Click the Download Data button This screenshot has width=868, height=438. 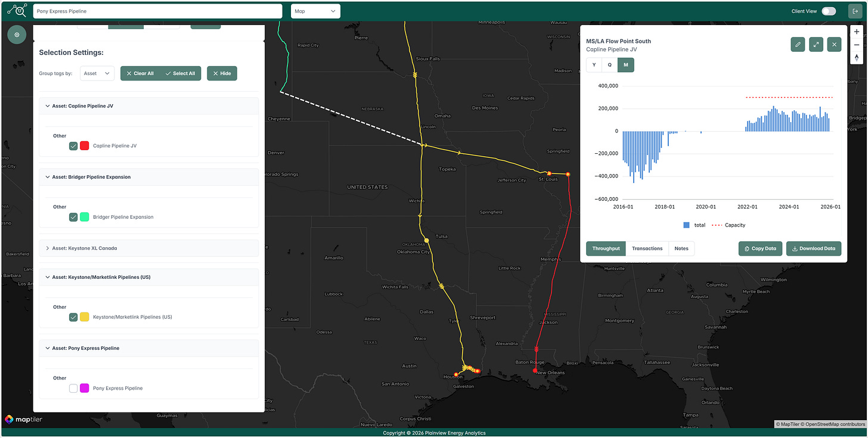click(814, 248)
